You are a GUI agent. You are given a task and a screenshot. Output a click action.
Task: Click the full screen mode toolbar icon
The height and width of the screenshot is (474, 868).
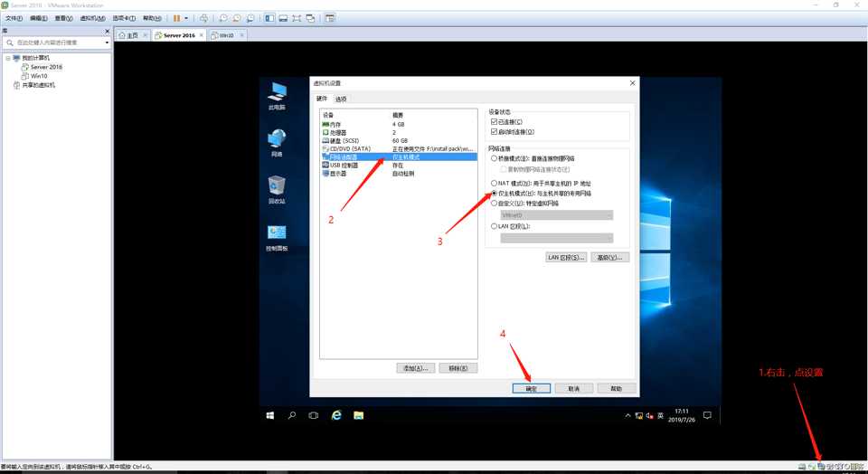click(297, 18)
